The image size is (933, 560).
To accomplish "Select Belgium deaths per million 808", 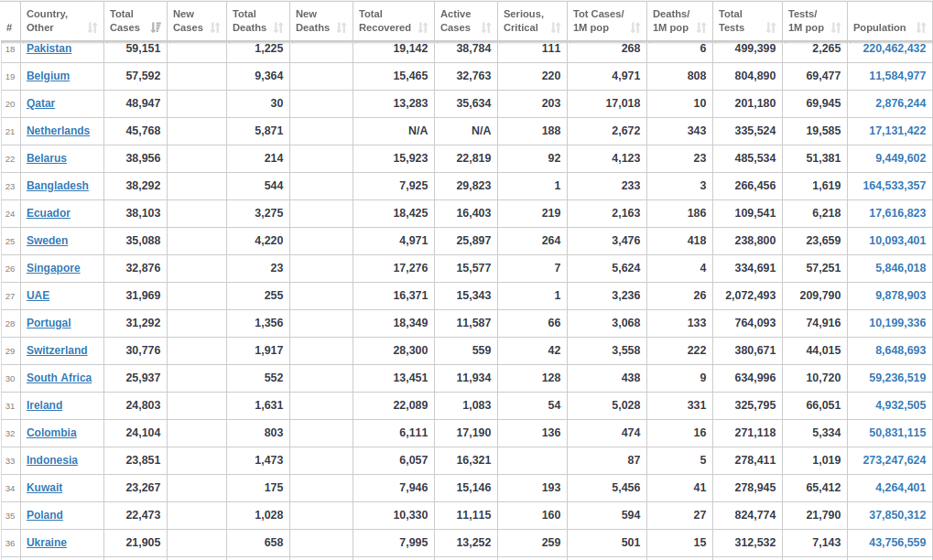I will coord(696,76).
